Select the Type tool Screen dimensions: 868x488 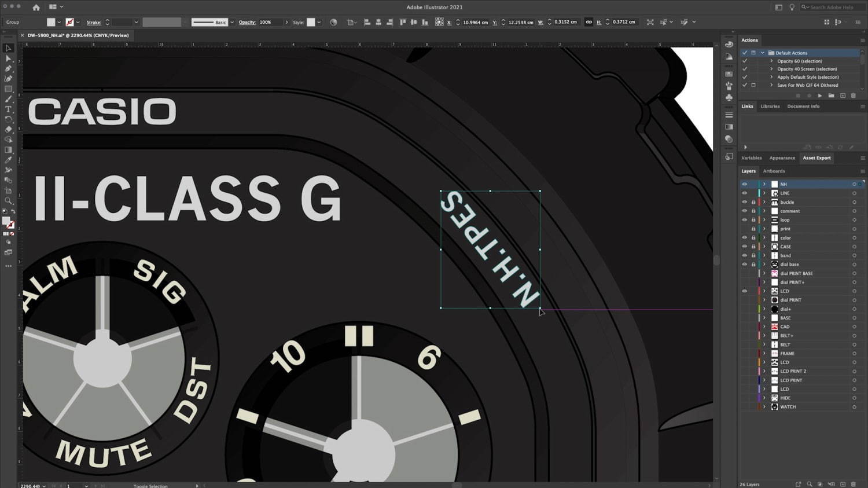pyautogui.click(x=8, y=109)
